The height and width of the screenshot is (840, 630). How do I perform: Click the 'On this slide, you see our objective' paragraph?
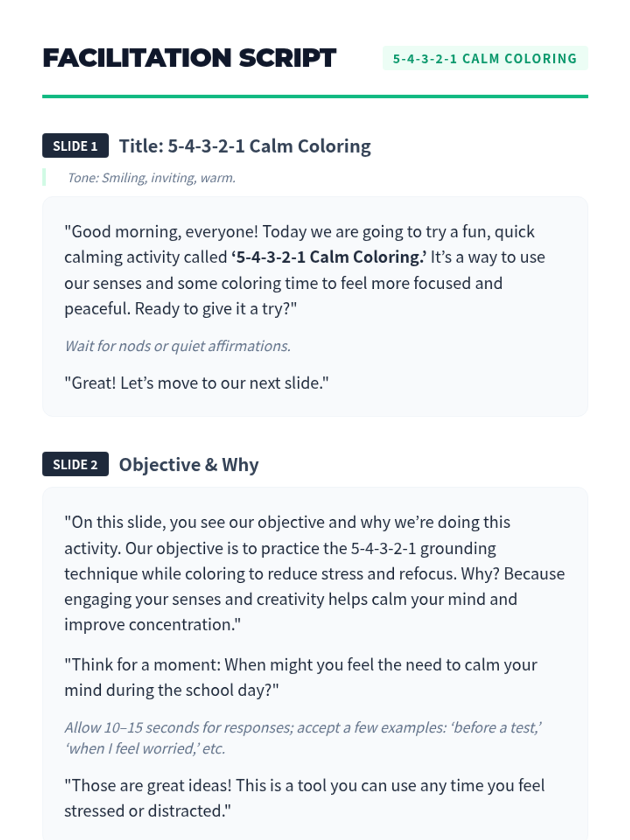pos(314,573)
